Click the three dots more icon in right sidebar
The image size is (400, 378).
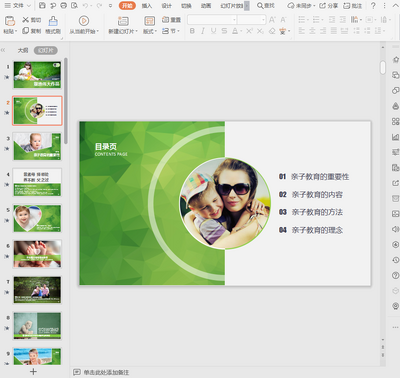pos(395,327)
